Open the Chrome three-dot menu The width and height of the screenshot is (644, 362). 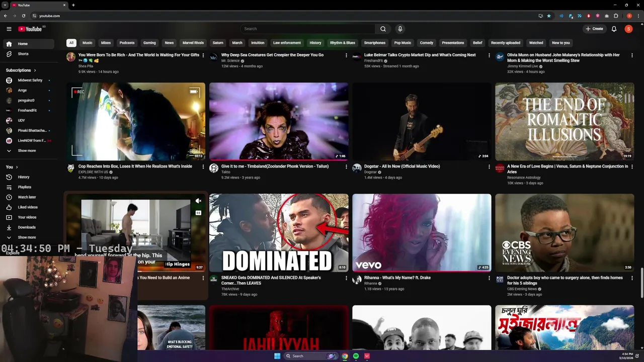(x=637, y=16)
